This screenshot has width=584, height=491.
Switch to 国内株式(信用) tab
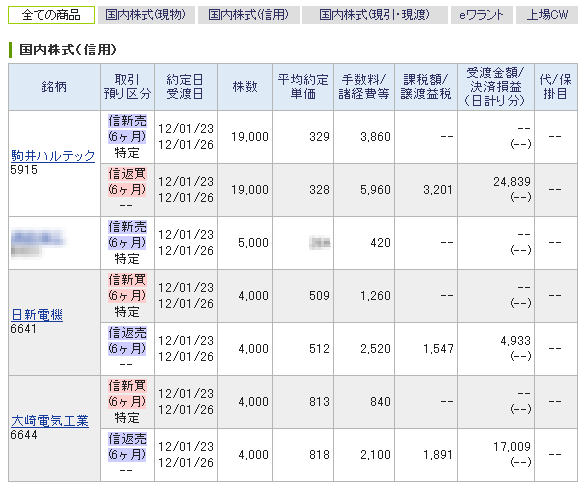click(x=248, y=15)
